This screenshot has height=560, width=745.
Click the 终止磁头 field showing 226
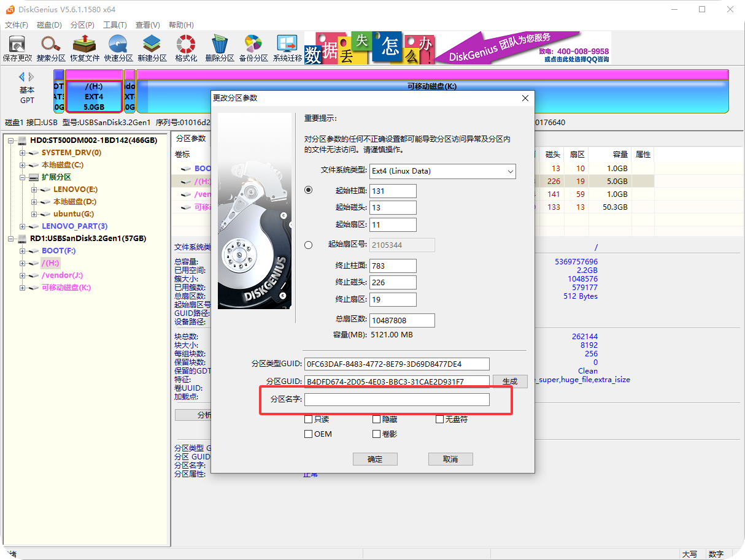pyautogui.click(x=393, y=283)
